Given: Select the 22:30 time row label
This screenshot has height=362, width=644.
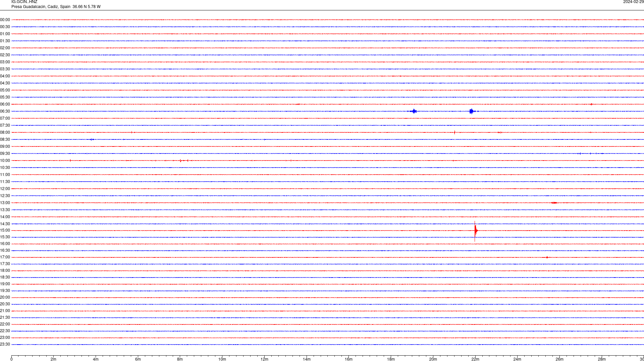Looking at the screenshot, I should pos(5,331).
